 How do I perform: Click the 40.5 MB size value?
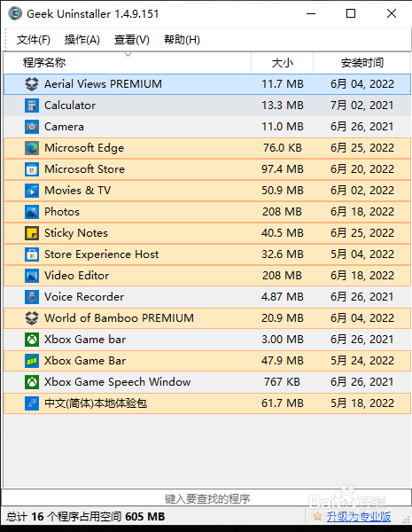point(282,233)
